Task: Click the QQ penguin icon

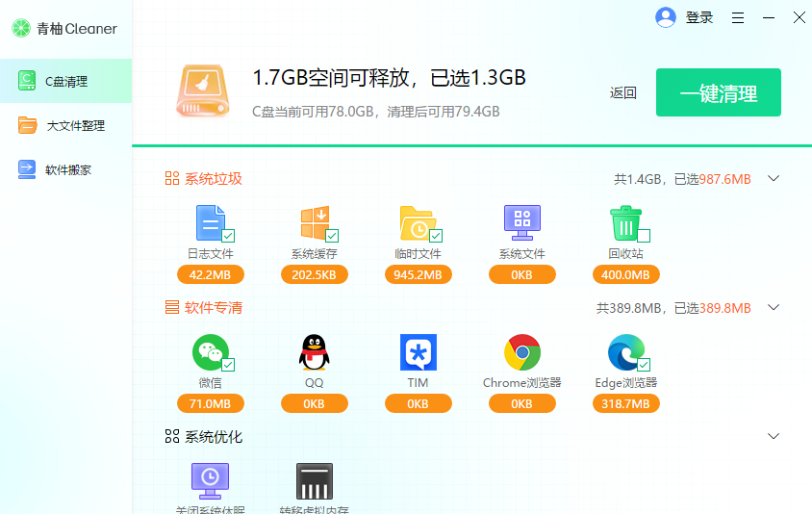Action: tap(315, 352)
